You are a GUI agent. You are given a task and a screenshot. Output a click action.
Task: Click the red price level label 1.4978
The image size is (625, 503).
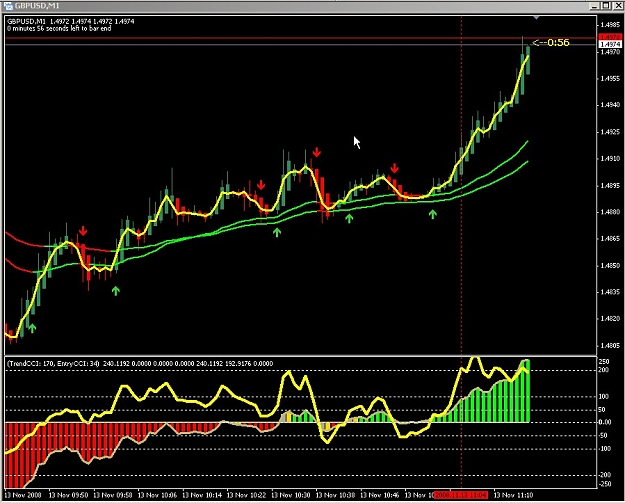(610, 37)
